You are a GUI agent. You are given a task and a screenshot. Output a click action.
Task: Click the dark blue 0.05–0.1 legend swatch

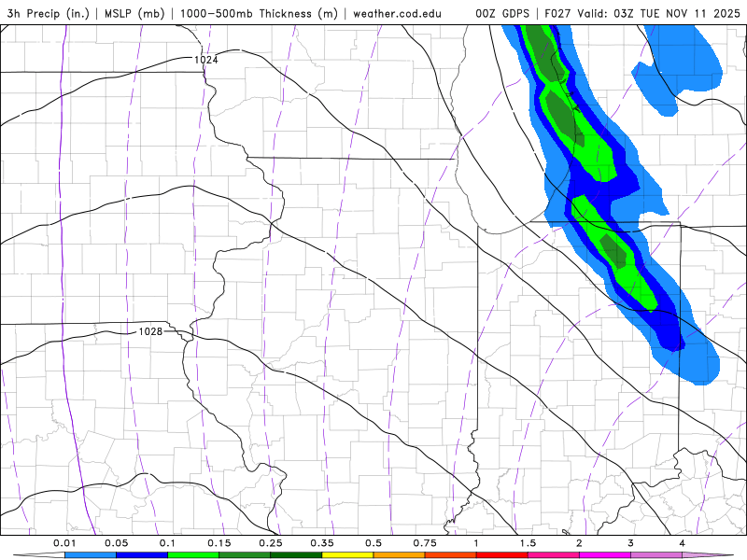coord(142,555)
